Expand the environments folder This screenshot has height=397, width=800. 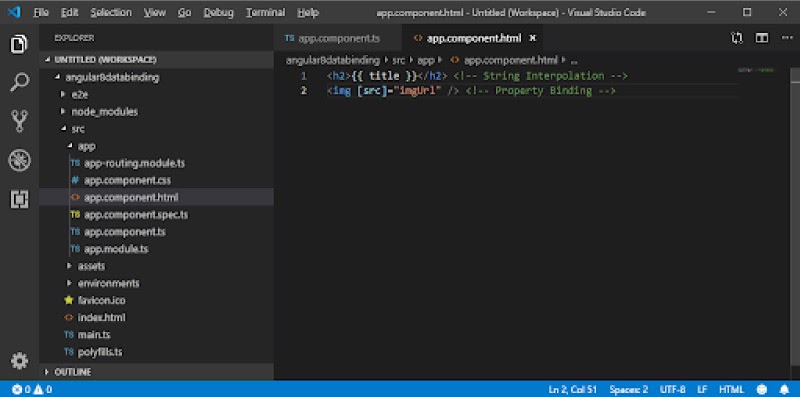click(108, 283)
